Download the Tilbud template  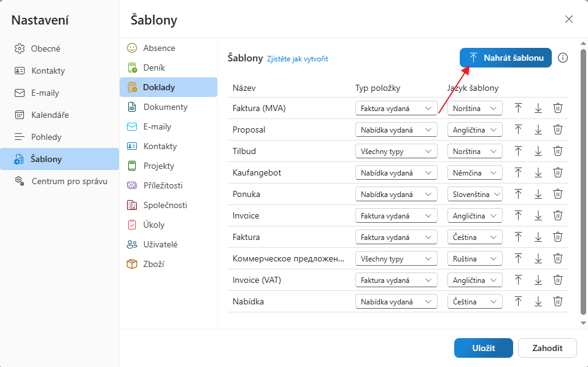click(538, 151)
